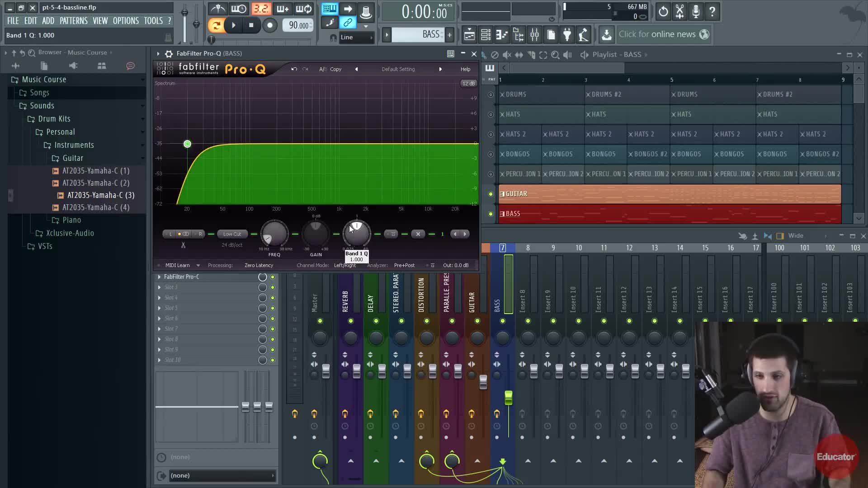Open the mixer window icon
This screenshot has width=868, height=488.
point(535,34)
